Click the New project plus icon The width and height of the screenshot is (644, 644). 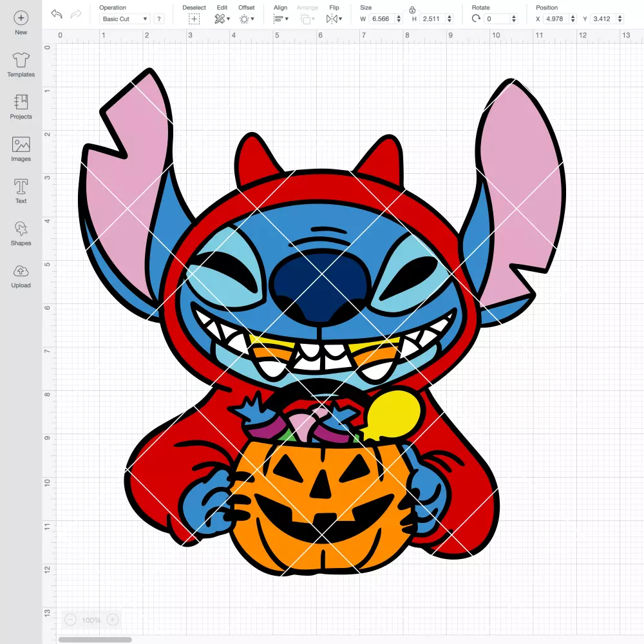pos(21,18)
